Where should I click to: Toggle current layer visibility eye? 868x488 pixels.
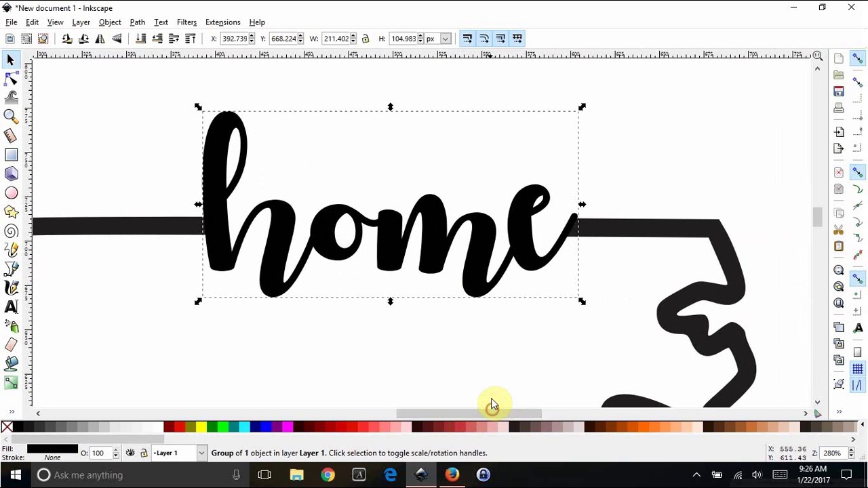[130, 453]
